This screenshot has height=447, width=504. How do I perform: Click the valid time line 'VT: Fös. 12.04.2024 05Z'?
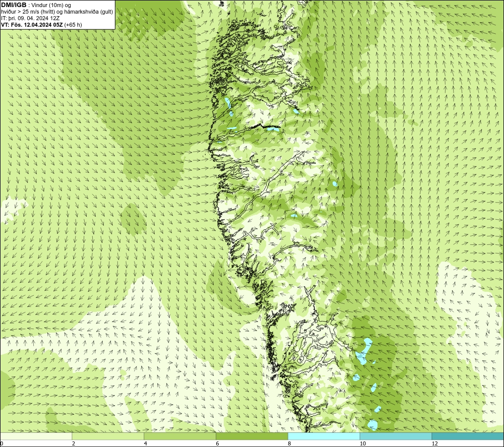[x=32, y=25]
